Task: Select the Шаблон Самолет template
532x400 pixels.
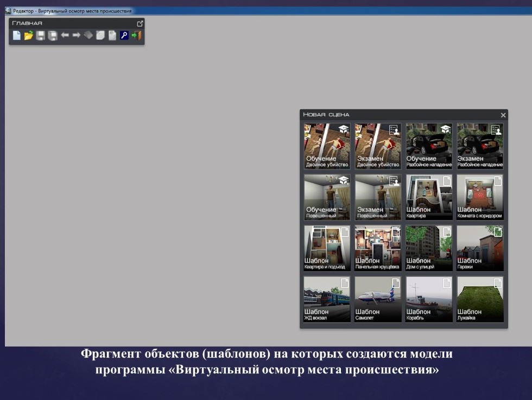Action: point(378,298)
